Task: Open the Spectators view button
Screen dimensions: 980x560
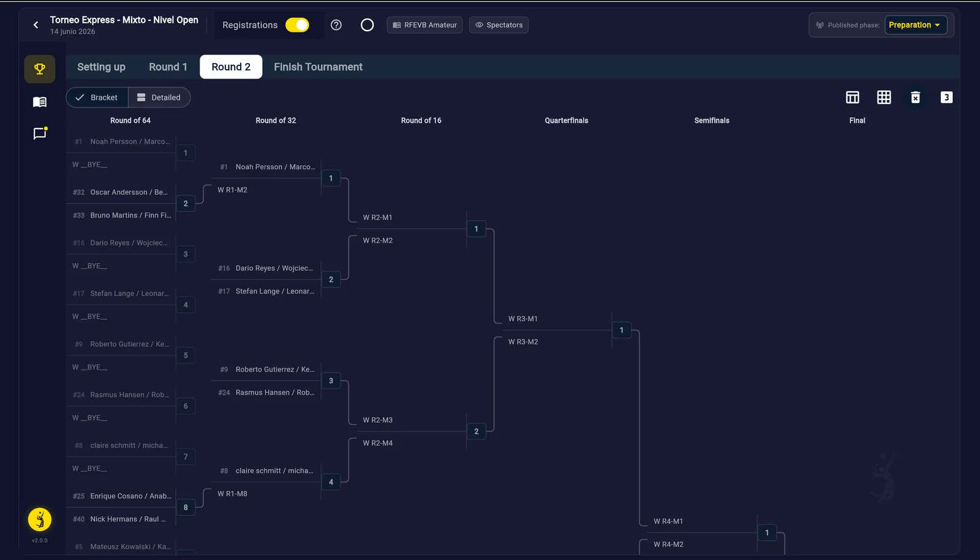Action: point(499,25)
